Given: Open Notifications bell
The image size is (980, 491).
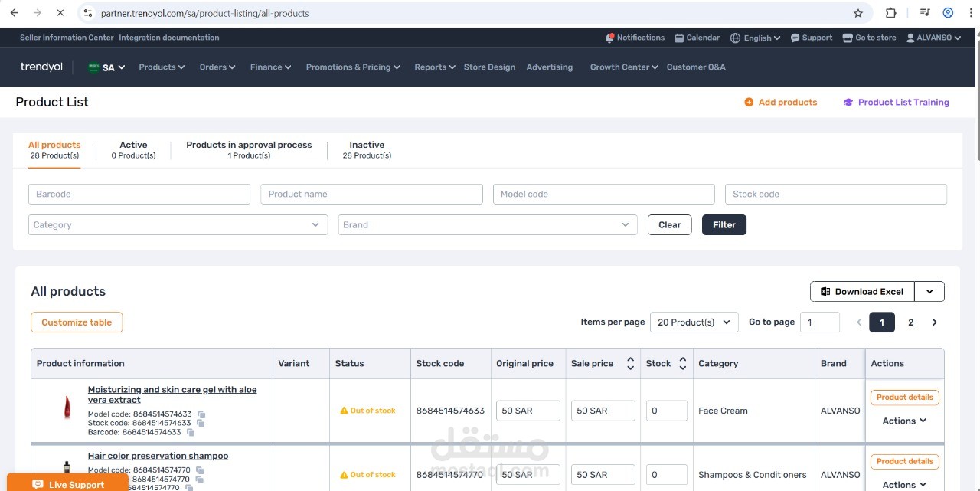Looking at the screenshot, I should tap(635, 38).
